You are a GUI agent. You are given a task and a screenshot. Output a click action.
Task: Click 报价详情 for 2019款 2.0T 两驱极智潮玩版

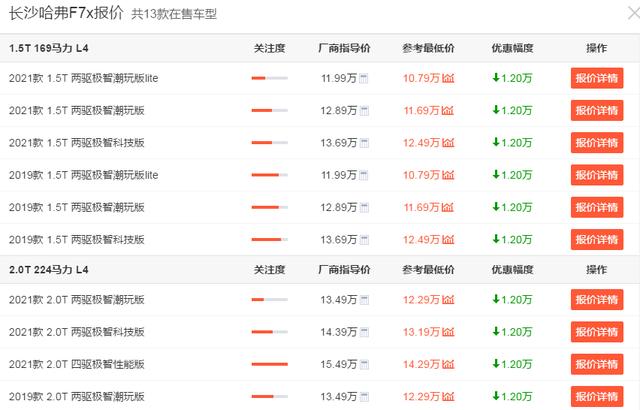tap(597, 397)
